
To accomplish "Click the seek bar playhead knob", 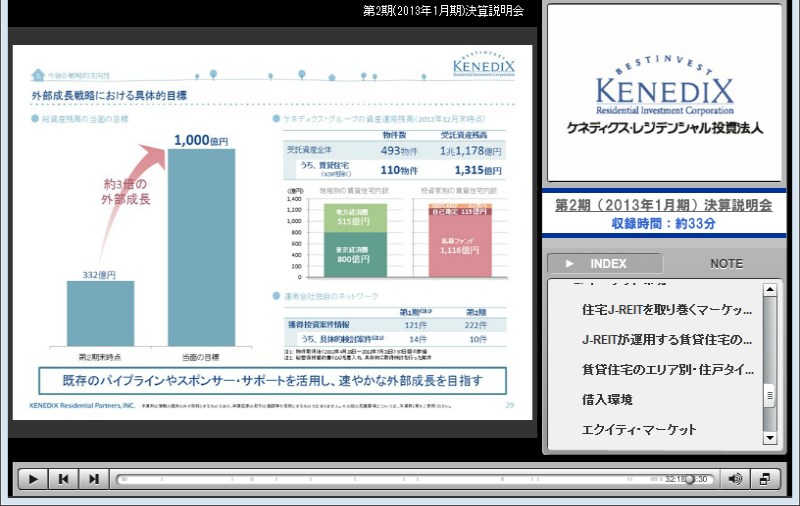I will click(690, 479).
